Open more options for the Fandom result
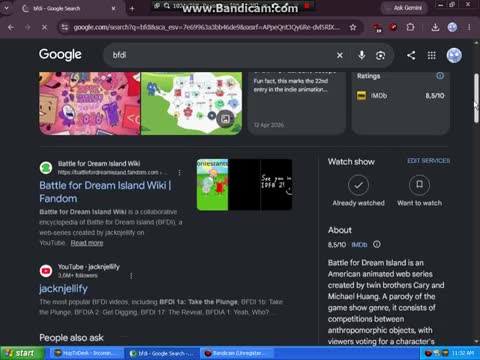Image resolution: width=480 pixels, height=360 pixels. (x=179, y=172)
